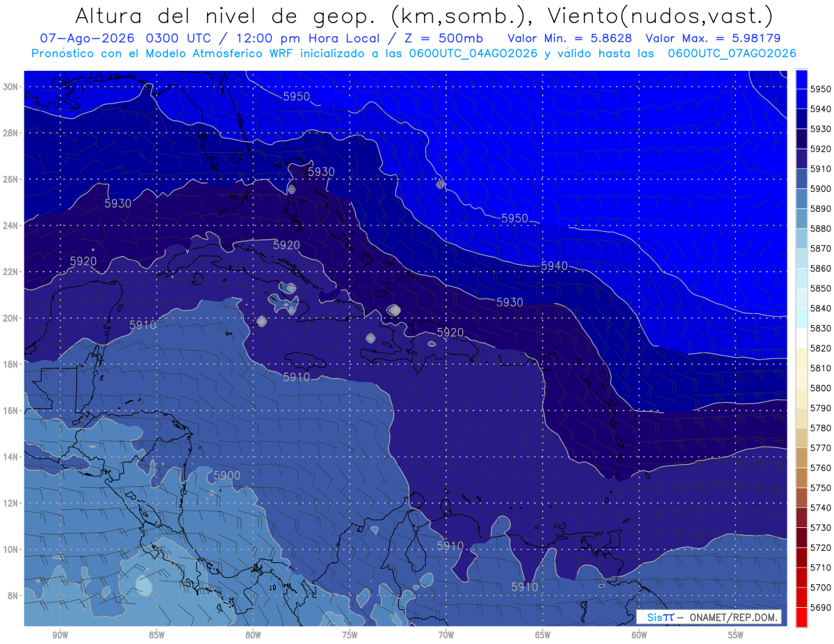Click the 5860 value on the color legend
Image resolution: width=834 pixels, height=644 pixels.
tap(820, 268)
